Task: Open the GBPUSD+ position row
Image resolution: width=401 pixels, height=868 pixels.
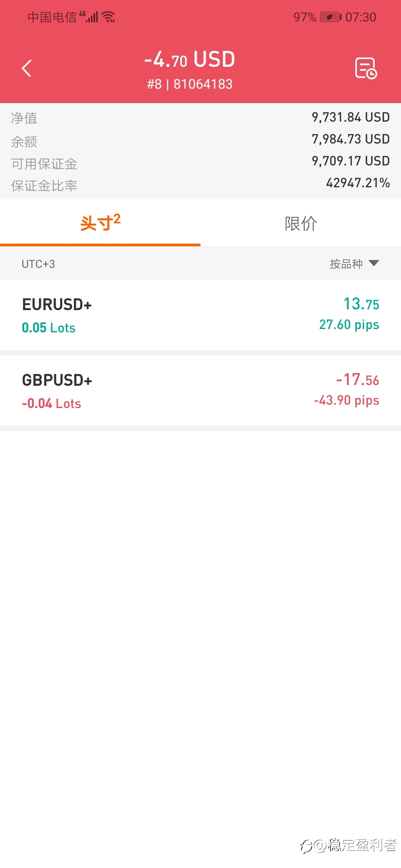Action: [x=200, y=391]
